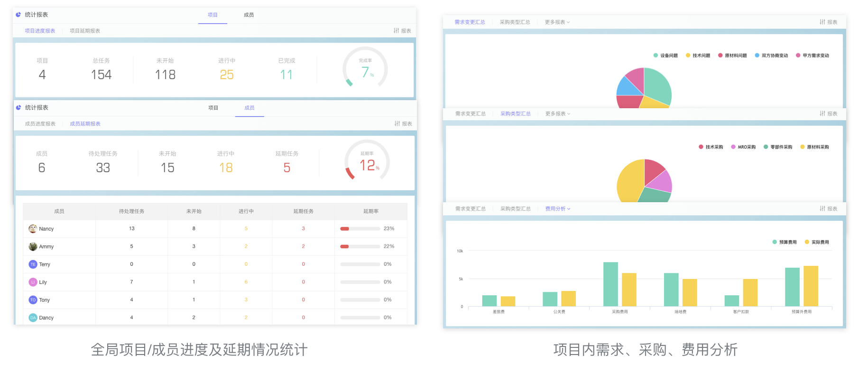Toggle the MRO采购 legend entry
The image size is (868, 374).
point(743,147)
